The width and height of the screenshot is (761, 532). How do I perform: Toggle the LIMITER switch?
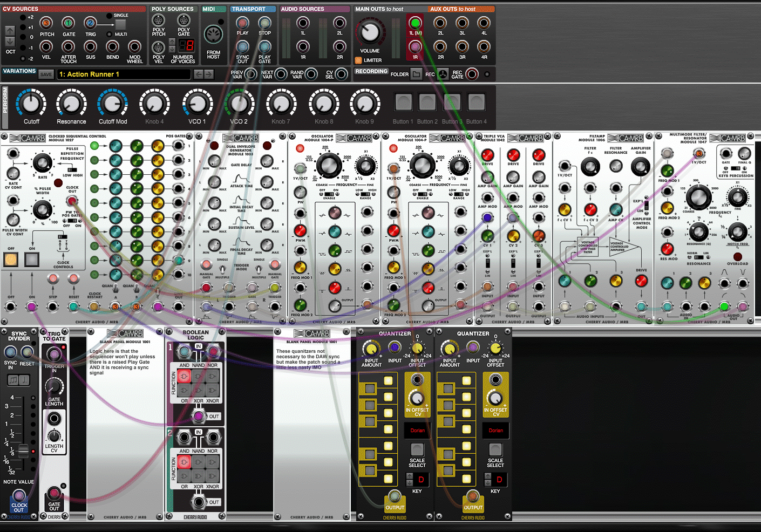pyautogui.click(x=358, y=60)
